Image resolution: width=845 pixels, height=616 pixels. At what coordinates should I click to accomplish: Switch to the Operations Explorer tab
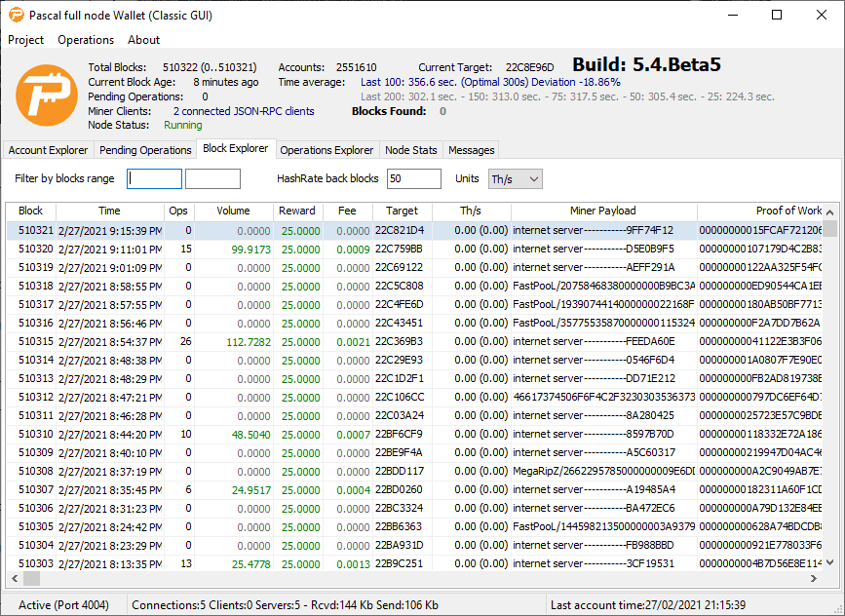click(326, 150)
